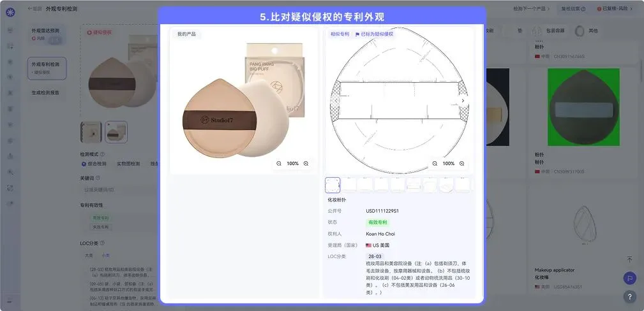Show next patent drawing with right arrow
Image resolution: width=644 pixels, height=311 pixels.
tap(463, 101)
